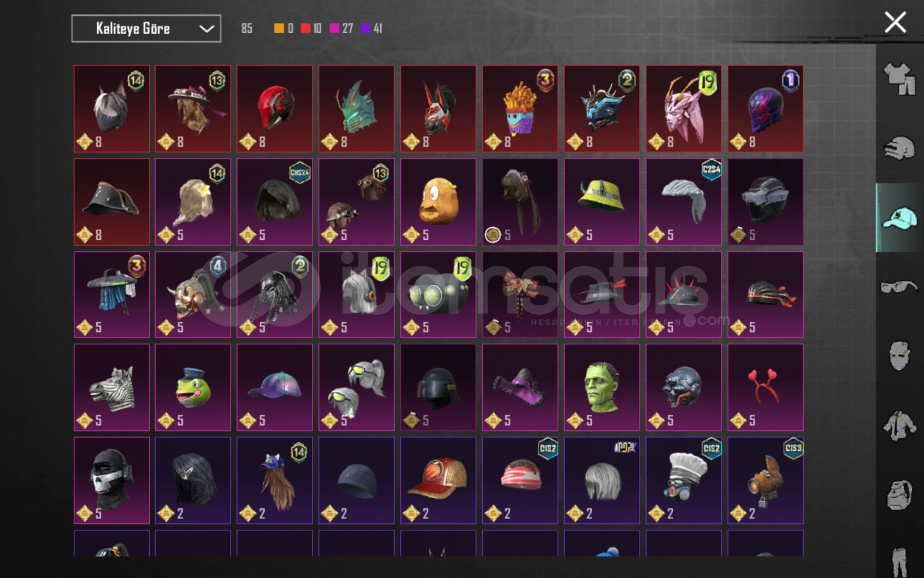Pick the potato face mask item
Screen dimensions: 924x578
click(438, 202)
